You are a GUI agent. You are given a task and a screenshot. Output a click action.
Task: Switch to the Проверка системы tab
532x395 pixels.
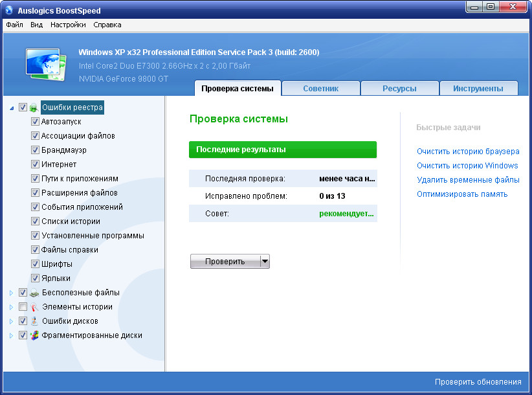click(x=238, y=89)
